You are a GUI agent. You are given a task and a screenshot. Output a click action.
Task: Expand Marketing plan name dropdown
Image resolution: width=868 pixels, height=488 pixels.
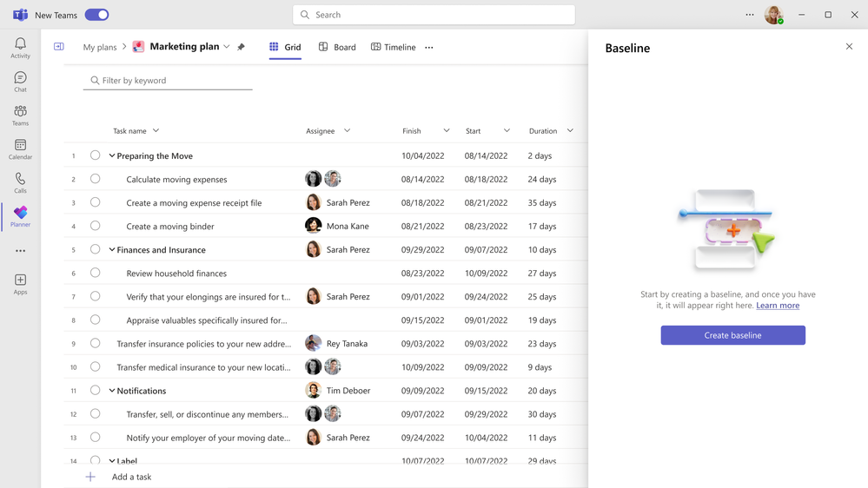tap(227, 47)
